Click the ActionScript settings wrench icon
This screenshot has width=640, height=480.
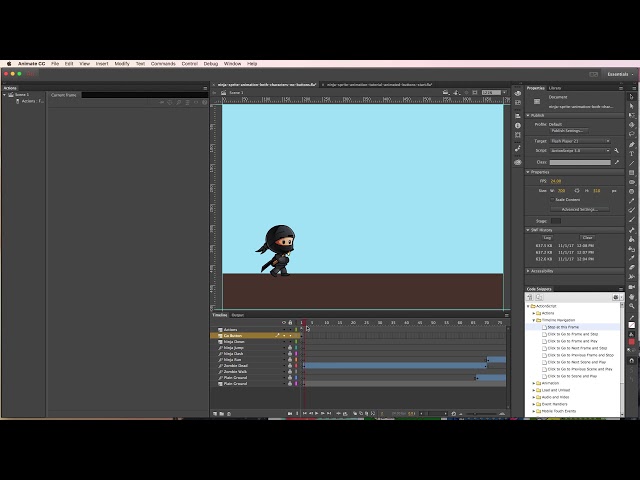616,151
